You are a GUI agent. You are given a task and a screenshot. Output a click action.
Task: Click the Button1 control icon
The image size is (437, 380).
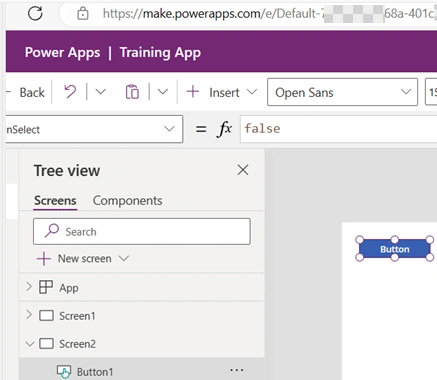click(64, 371)
